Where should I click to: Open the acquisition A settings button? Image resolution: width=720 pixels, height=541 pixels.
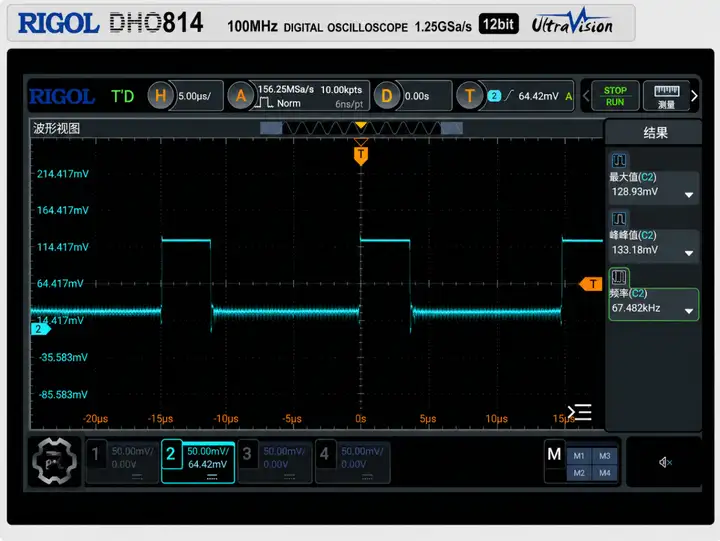(241, 96)
